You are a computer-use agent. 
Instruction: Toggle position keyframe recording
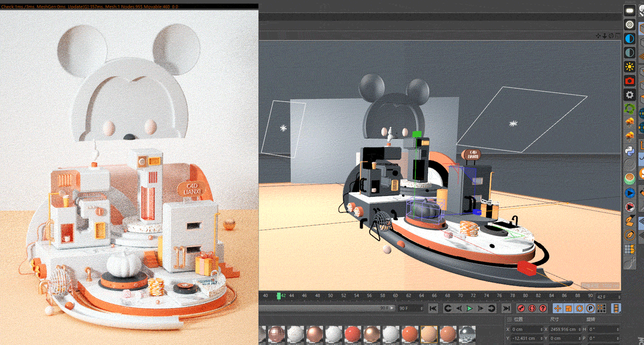point(557,308)
